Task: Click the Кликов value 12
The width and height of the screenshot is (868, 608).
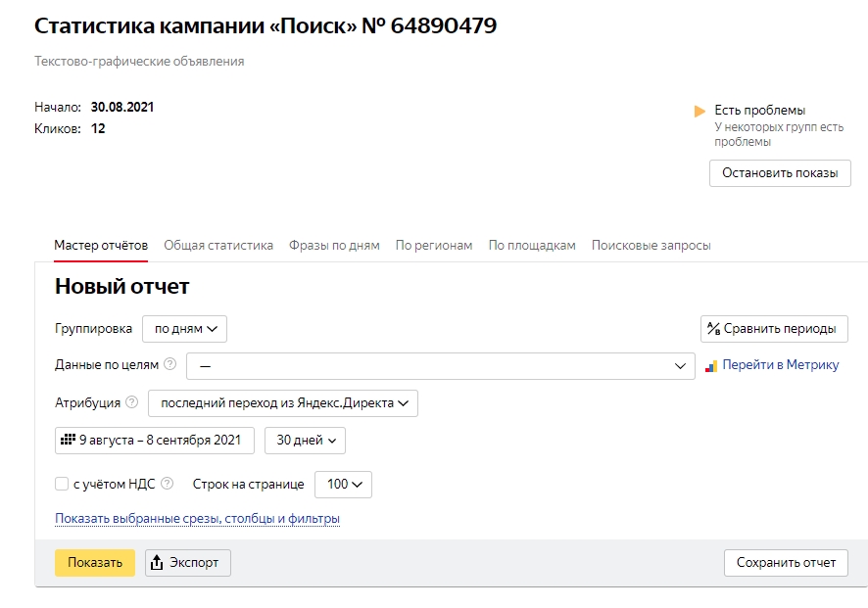Action: (x=98, y=129)
